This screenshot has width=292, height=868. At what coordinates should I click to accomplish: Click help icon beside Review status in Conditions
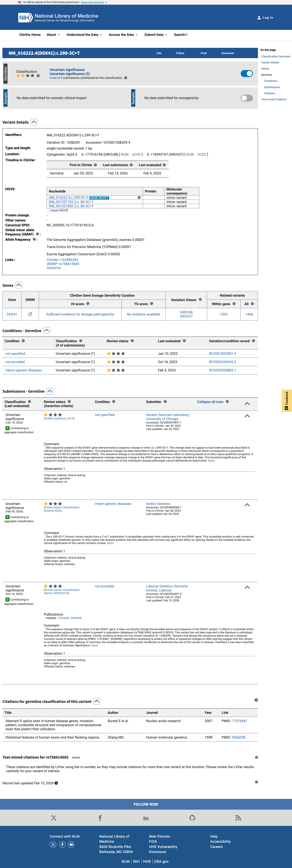[132, 341]
